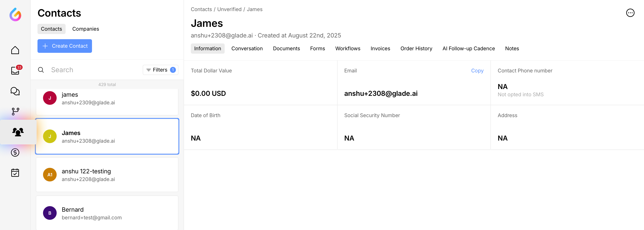Click Unverified in the breadcrumb
Screen dimensions: 644x230
(x=229, y=9)
